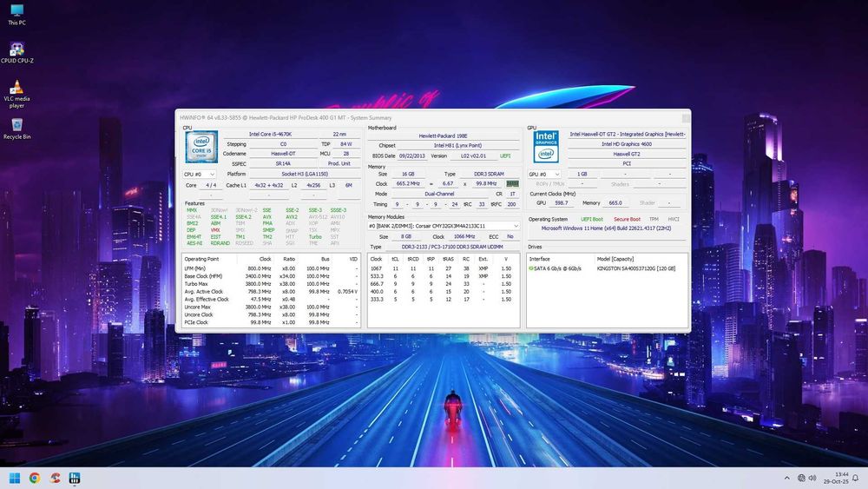868x489 pixels.
Task: Select the LFM (Min) operating point row
Action: [x=271, y=268]
